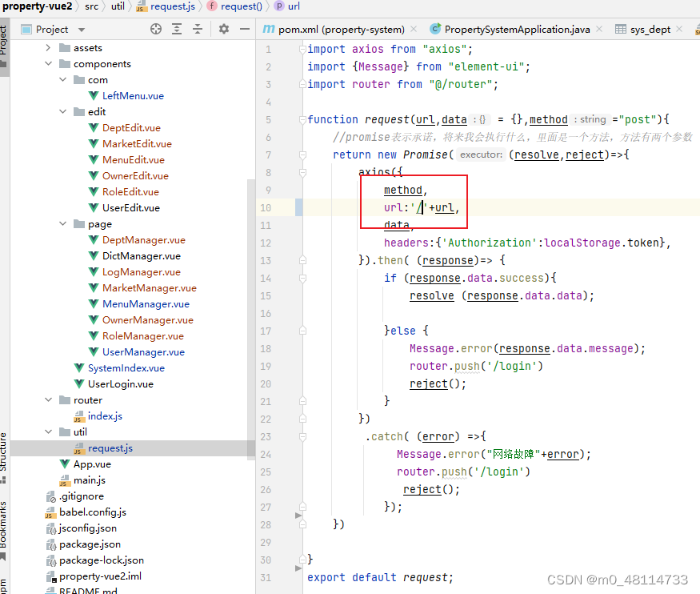
Task: Click the Collapse All icon in Project panel
Action: (198, 30)
